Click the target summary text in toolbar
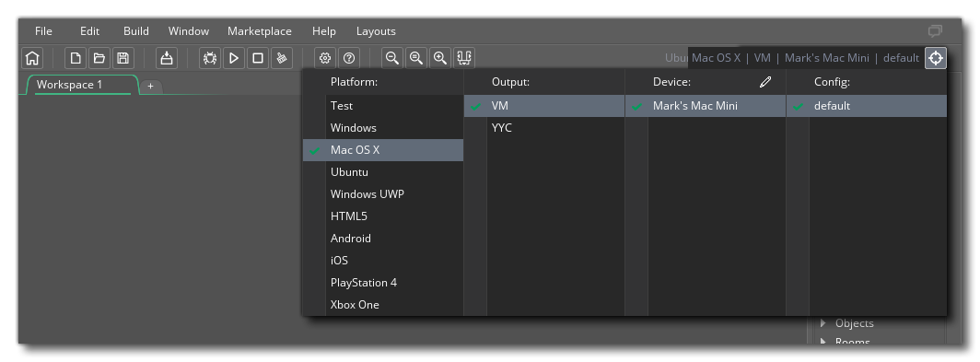The width and height of the screenshot is (980, 362). (805, 58)
